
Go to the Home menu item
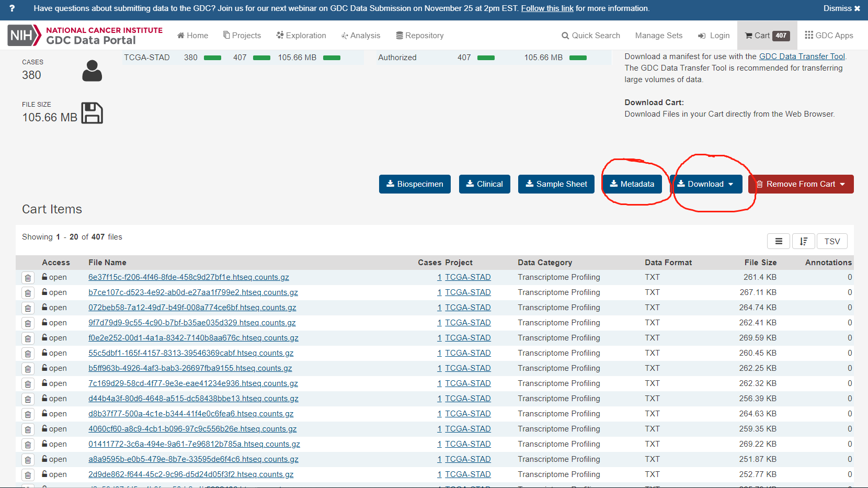192,36
